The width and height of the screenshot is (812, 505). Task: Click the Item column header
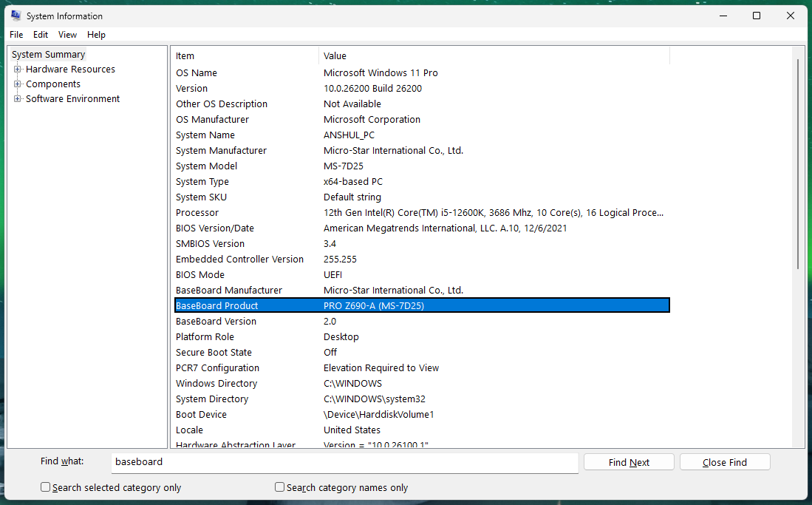coord(245,55)
